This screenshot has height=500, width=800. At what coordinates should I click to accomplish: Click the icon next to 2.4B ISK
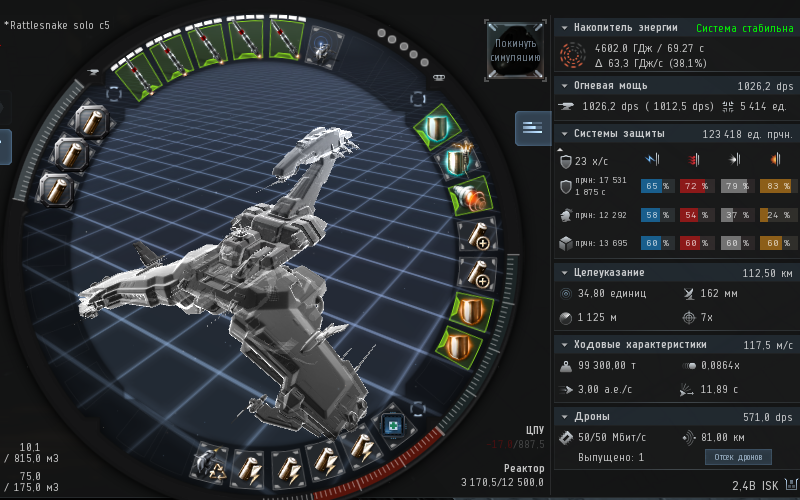click(x=787, y=486)
